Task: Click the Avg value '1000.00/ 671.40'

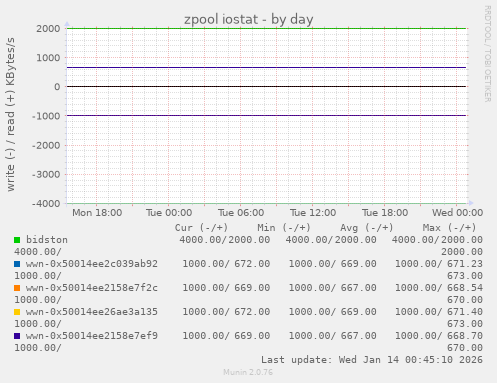Action: click(x=439, y=312)
